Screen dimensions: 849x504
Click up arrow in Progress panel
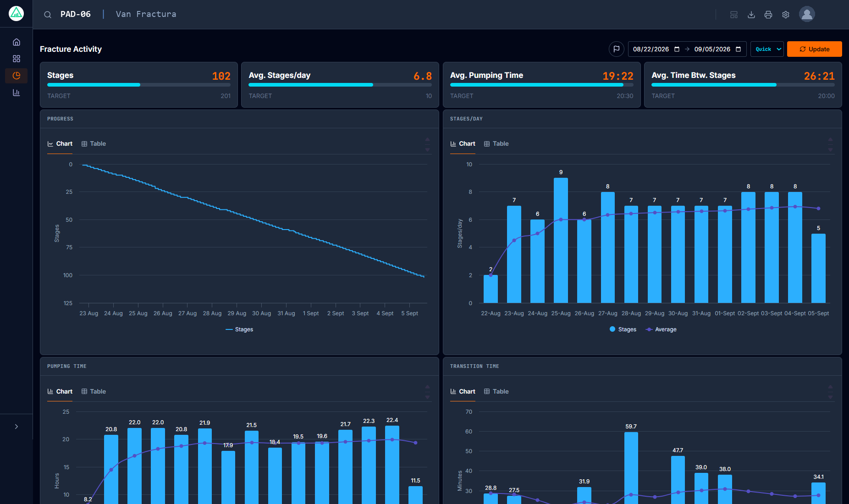pyautogui.click(x=427, y=139)
